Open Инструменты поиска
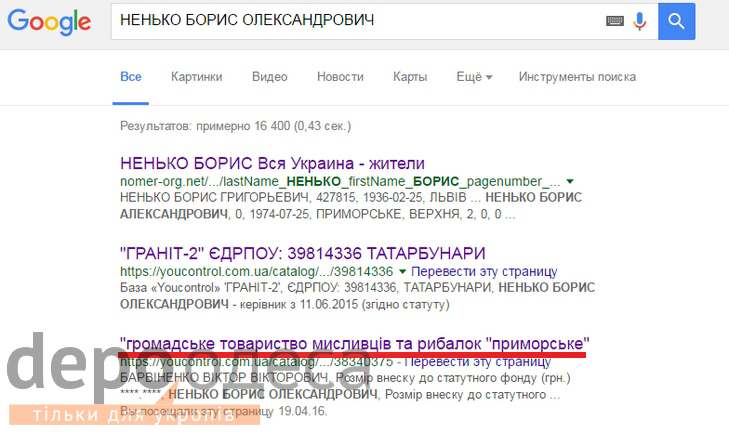 [x=577, y=77]
